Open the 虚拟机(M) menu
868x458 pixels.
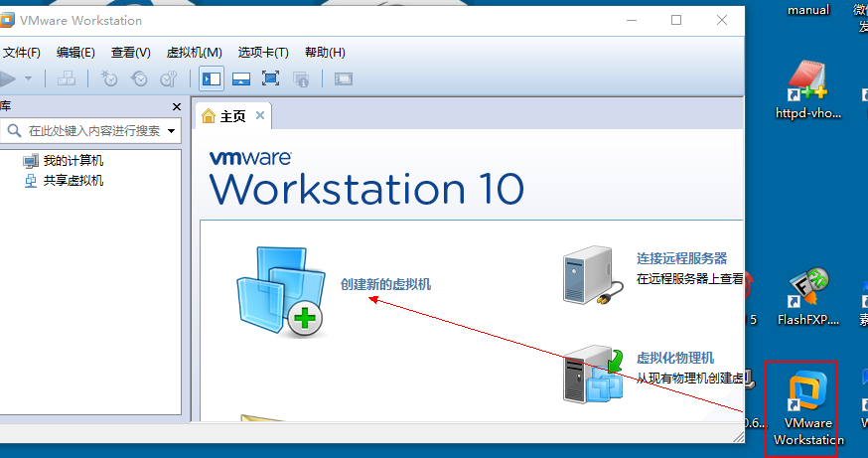coord(194,53)
